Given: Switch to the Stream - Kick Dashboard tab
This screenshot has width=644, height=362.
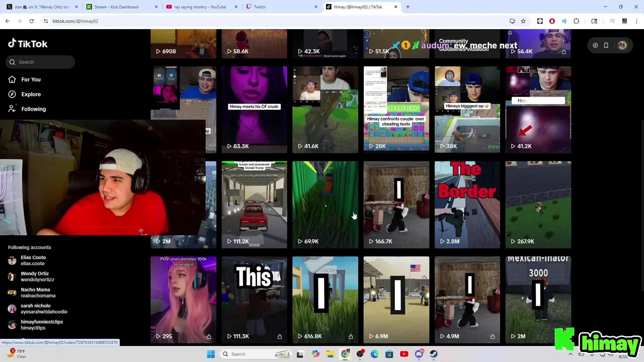Looking at the screenshot, I should coord(121,7).
